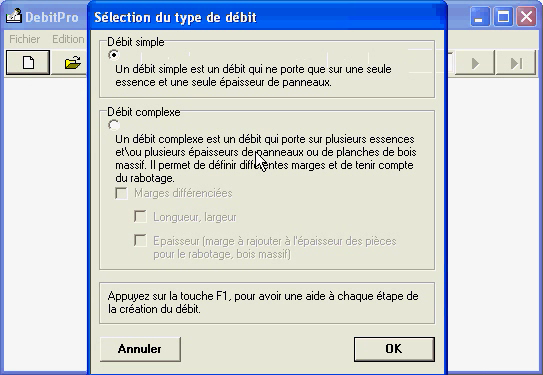Click the new blank document toolbar icon
The width and height of the screenshot is (543, 375).
(x=28, y=63)
